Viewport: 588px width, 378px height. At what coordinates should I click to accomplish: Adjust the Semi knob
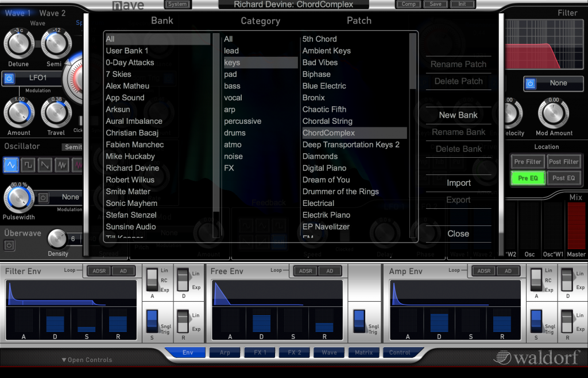[56, 44]
